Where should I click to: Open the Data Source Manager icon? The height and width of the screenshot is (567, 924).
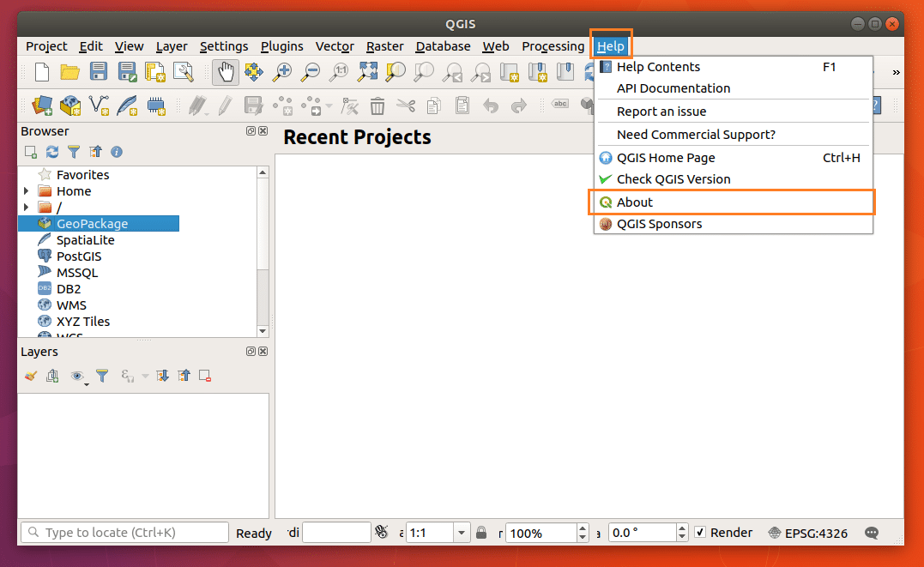tap(42, 106)
